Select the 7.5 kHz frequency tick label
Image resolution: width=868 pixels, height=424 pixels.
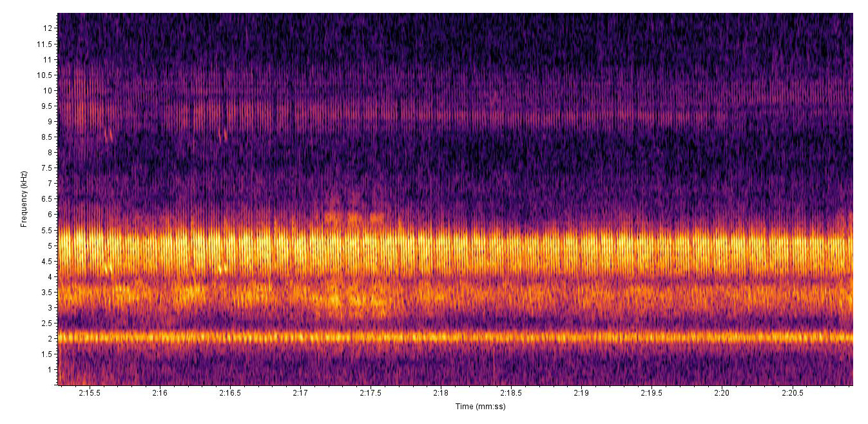coord(45,168)
